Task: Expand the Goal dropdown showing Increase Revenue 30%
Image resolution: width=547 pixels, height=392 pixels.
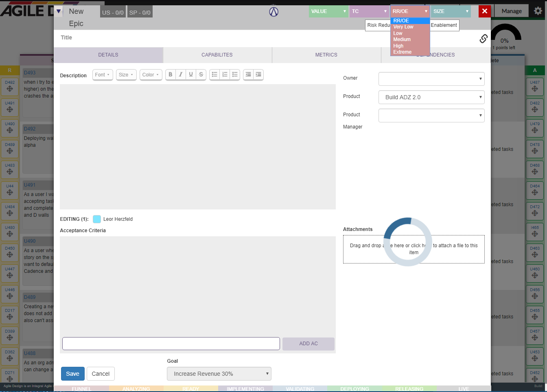Action: [x=219, y=374]
